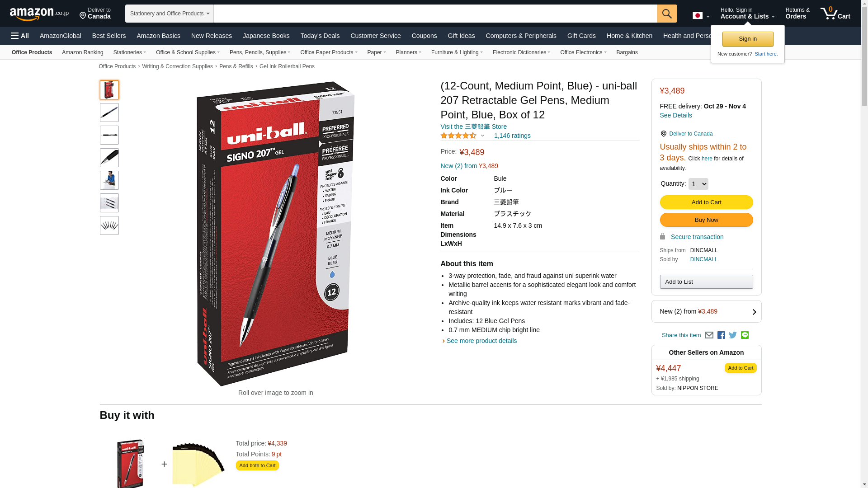Click the Amazon.co.jp logo
Screen dimensions: 868x488
(x=39, y=14)
